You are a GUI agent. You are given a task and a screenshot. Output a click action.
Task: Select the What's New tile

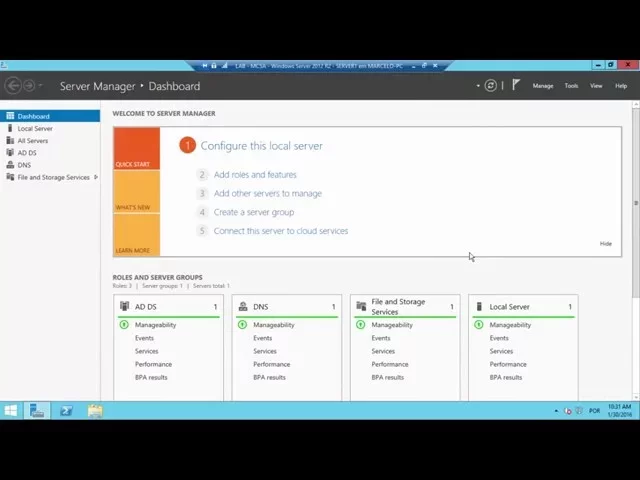point(137,192)
